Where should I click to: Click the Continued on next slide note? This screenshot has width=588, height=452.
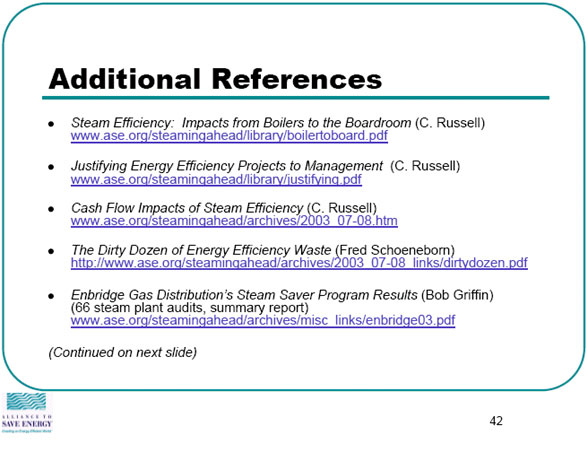coord(123,352)
